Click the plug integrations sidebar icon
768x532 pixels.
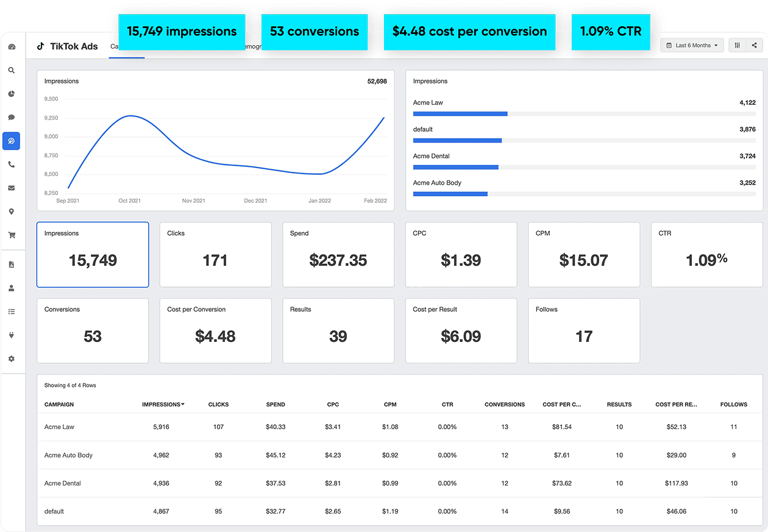point(12,335)
